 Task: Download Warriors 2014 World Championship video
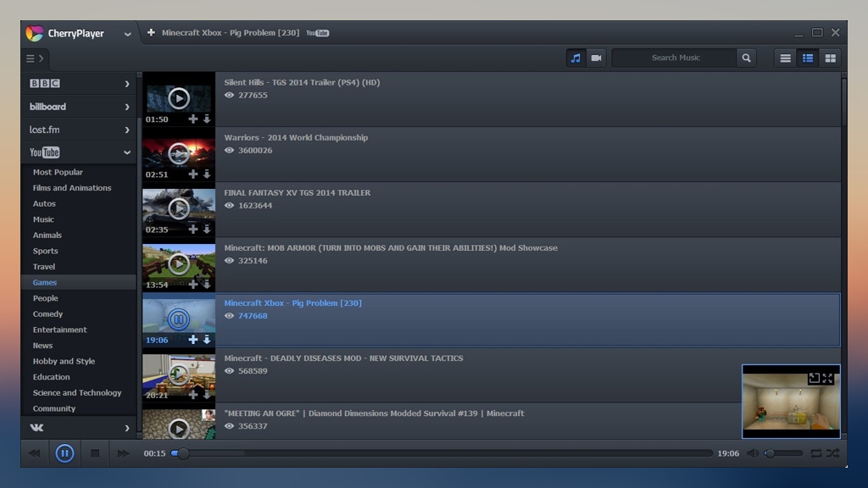click(x=207, y=175)
